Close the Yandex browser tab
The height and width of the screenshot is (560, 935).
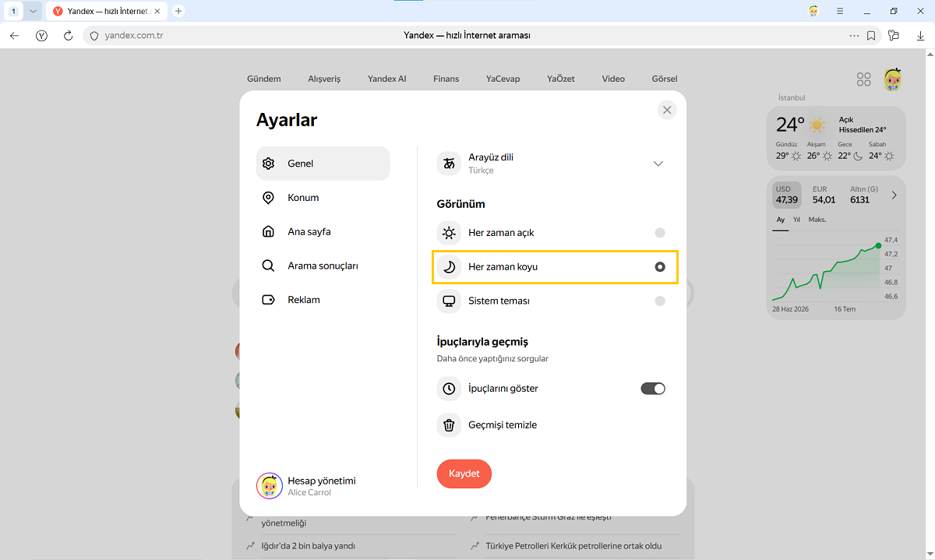click(158, 12)
